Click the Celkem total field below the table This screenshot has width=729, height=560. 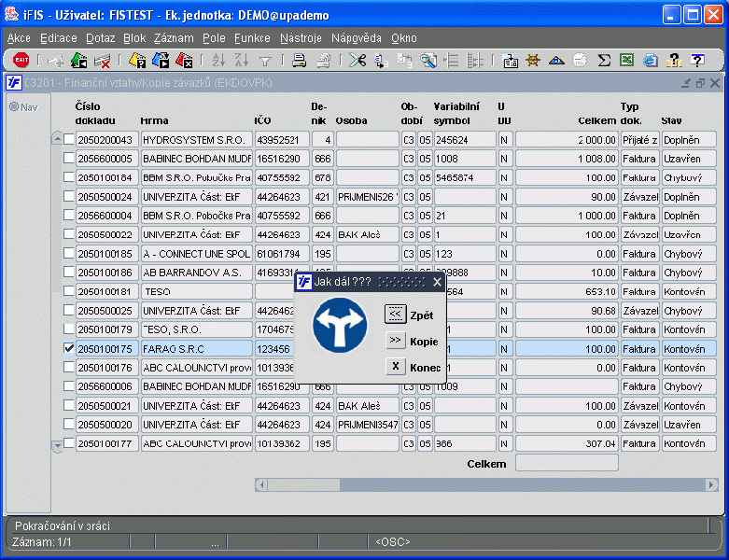567,463
